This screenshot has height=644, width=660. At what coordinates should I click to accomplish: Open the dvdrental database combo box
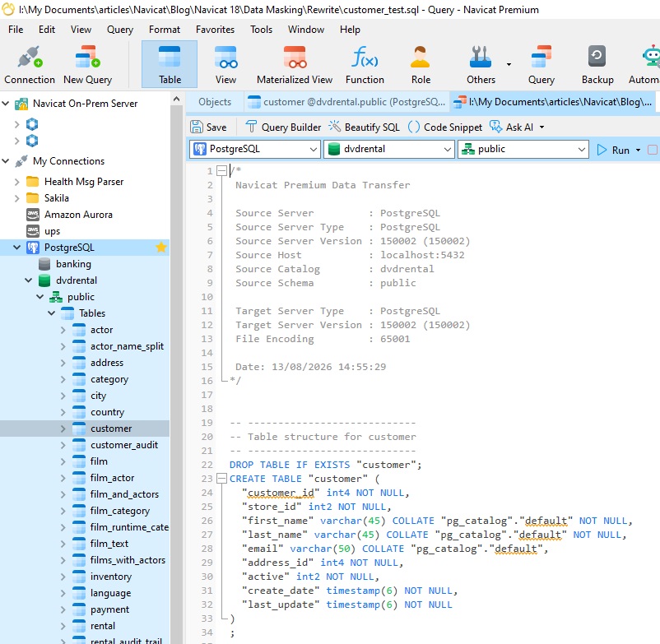[x=388, y=150]
